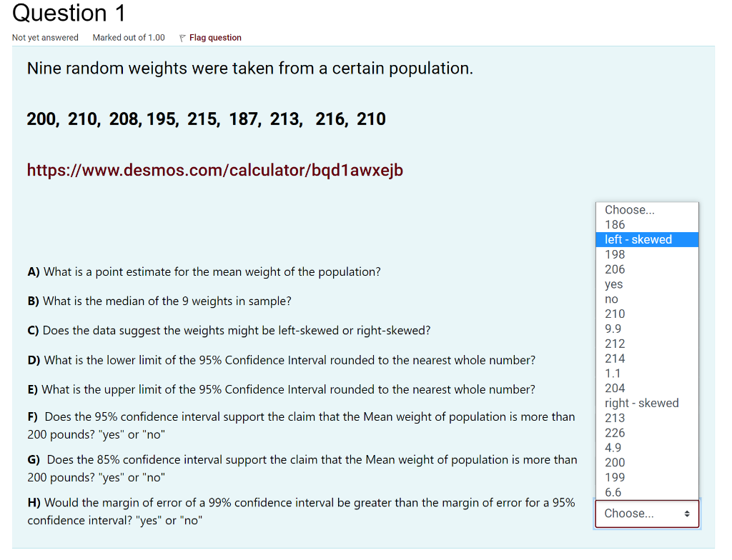Select 1.1 in the option list
Image resolution: width=732 pixels, height=560 pixels.
[611, 373]
